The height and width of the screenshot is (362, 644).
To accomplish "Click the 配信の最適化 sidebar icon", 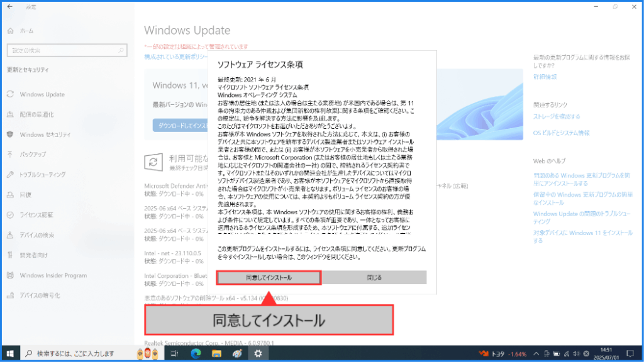I will tap(10, 114).
